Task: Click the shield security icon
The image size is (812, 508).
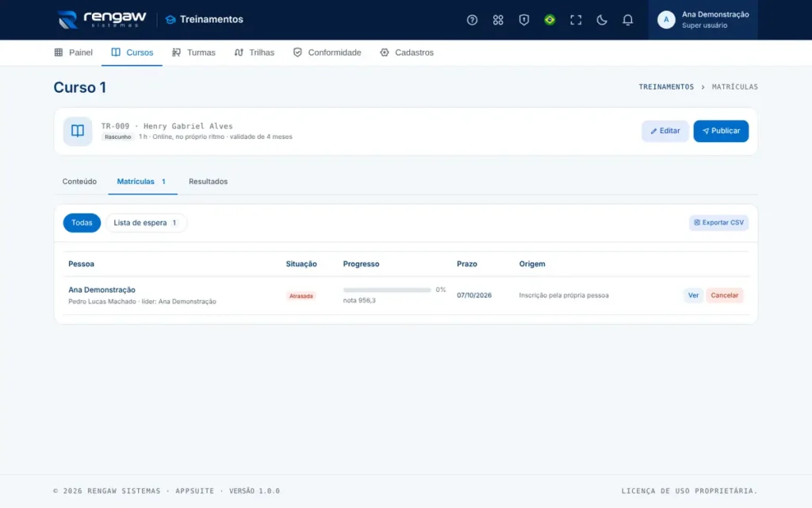Action: click(523, 20)
